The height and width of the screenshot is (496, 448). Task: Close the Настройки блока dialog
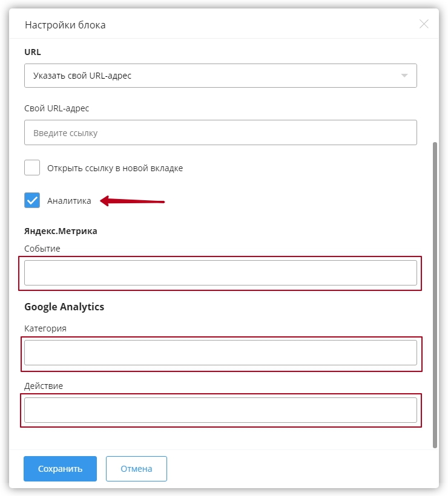[424, 24]
